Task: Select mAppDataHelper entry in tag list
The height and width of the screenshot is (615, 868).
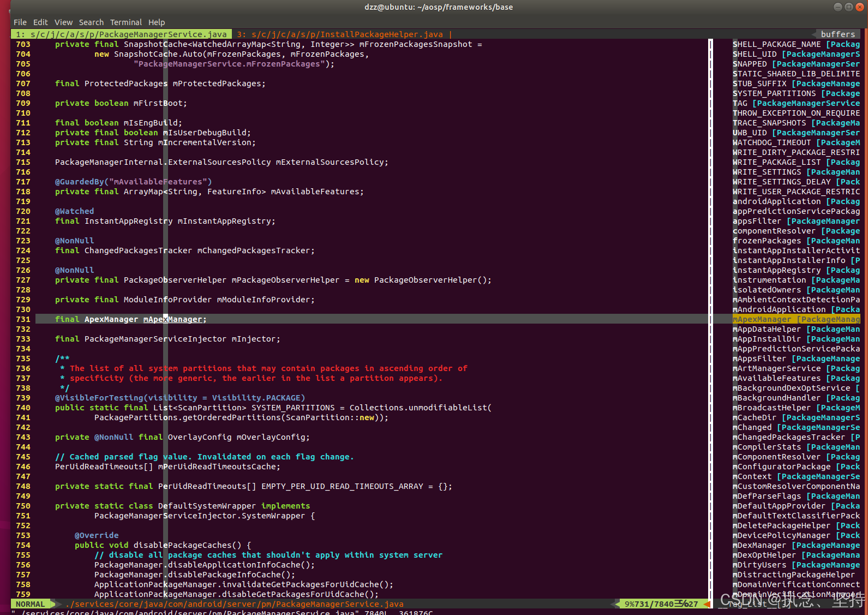Action: 796,329
